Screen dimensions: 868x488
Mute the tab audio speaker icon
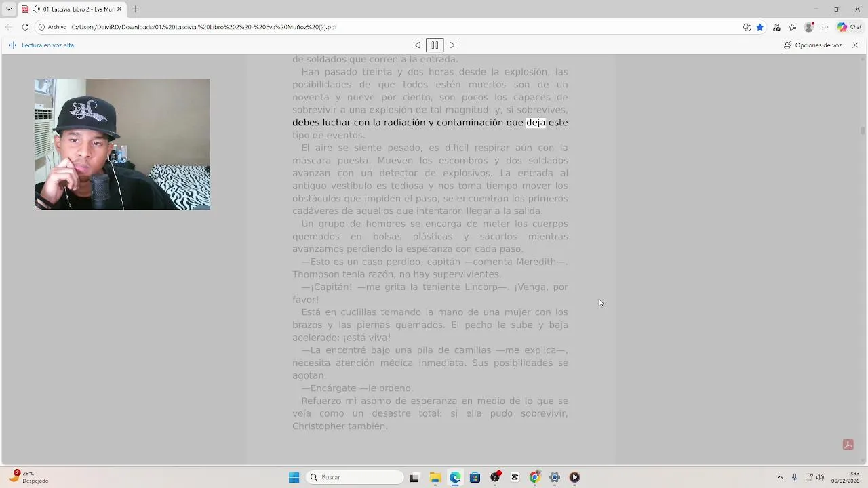pyautogui.click(x=35, y=9)
